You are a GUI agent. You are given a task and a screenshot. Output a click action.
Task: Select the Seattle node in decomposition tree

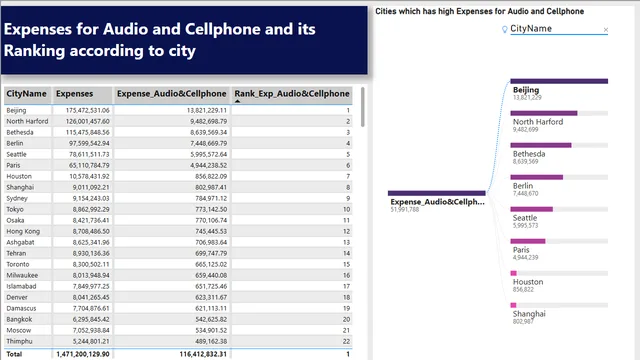point(559,218)
